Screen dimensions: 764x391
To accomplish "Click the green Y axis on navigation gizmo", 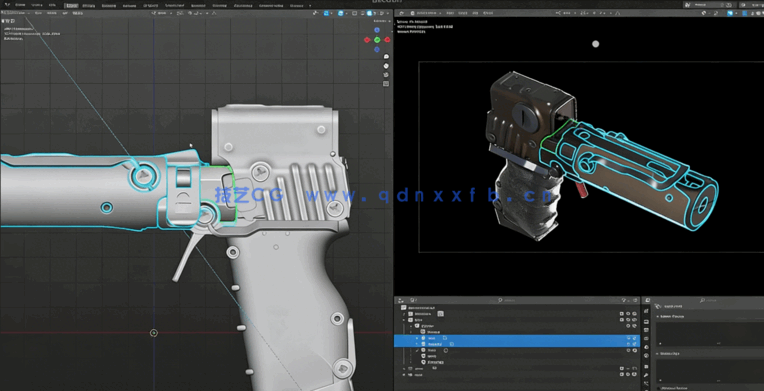I will pyautogui.click(x=377, y=39).
